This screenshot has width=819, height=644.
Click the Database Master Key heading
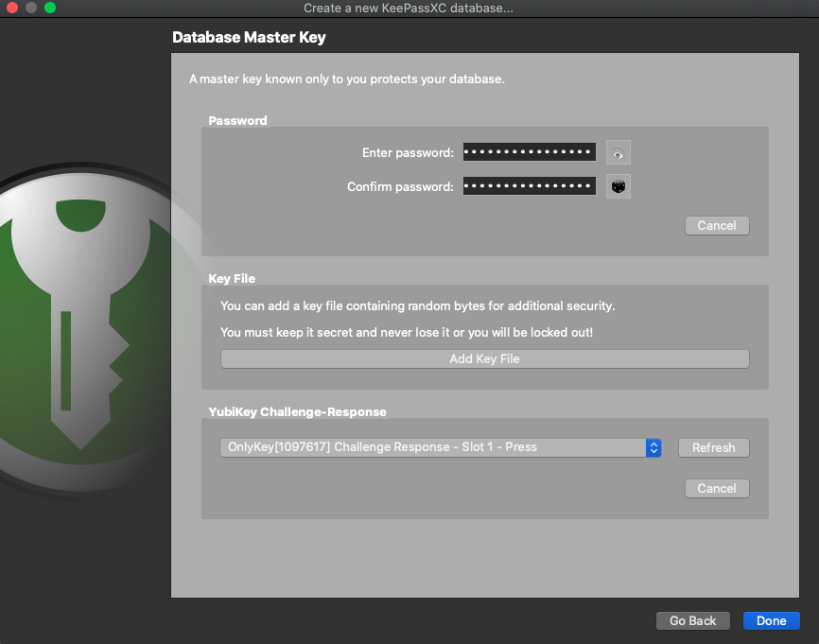pos(249,37)
